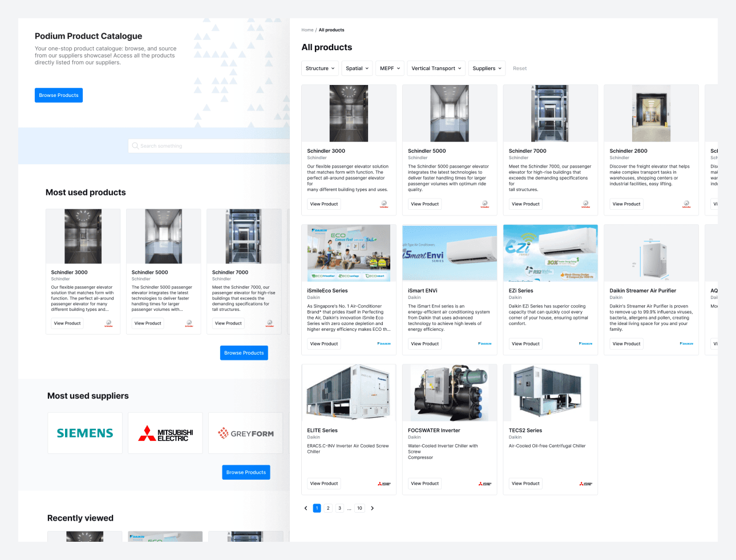736x560 pixels.
Task: Click Schindler logo on Most used Schindler 3000 card
Action: point(108,323)
